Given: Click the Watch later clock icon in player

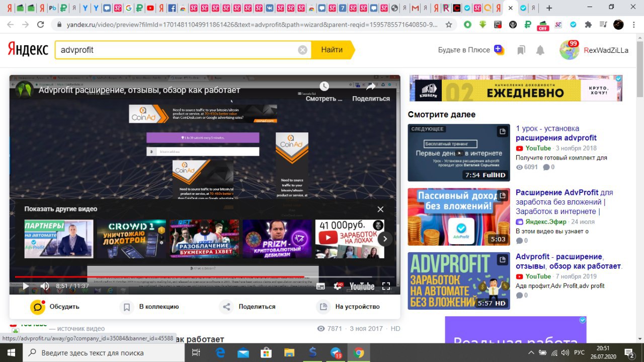Looking at the screenshot, I should [x=324, y=86].
